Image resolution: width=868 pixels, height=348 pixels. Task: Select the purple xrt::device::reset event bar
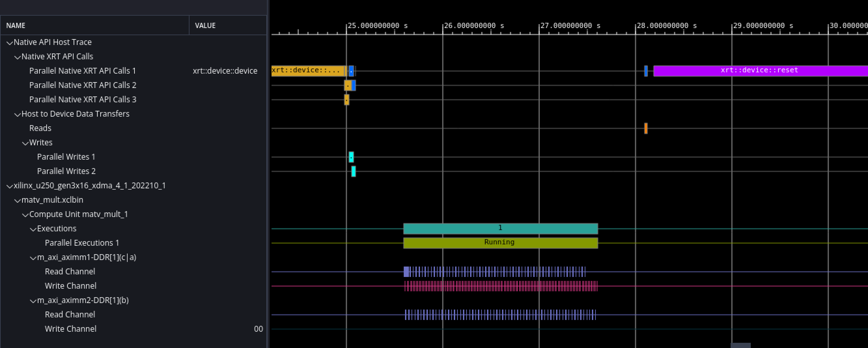(x=761, y=71)
